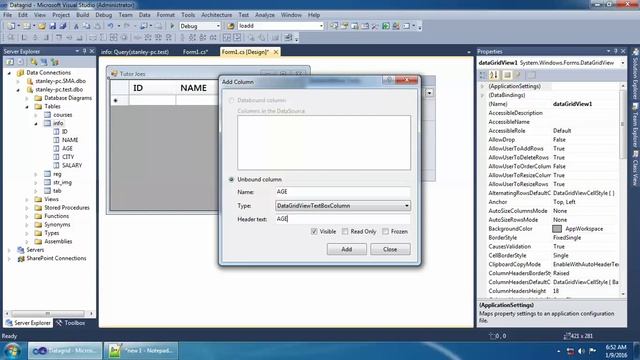Open the Format menu
Viewport: 640px width, 360px height.
(x=165, y=15)
